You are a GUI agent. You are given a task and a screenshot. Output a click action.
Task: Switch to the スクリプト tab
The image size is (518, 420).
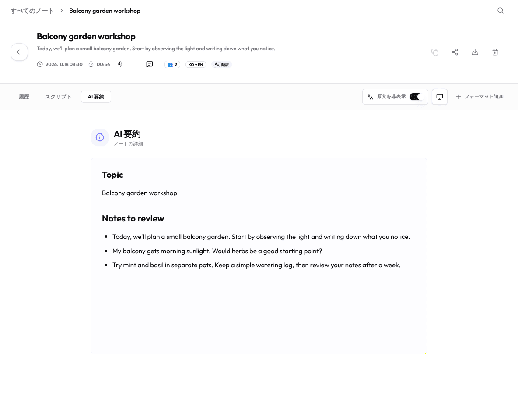pos(58,97)
